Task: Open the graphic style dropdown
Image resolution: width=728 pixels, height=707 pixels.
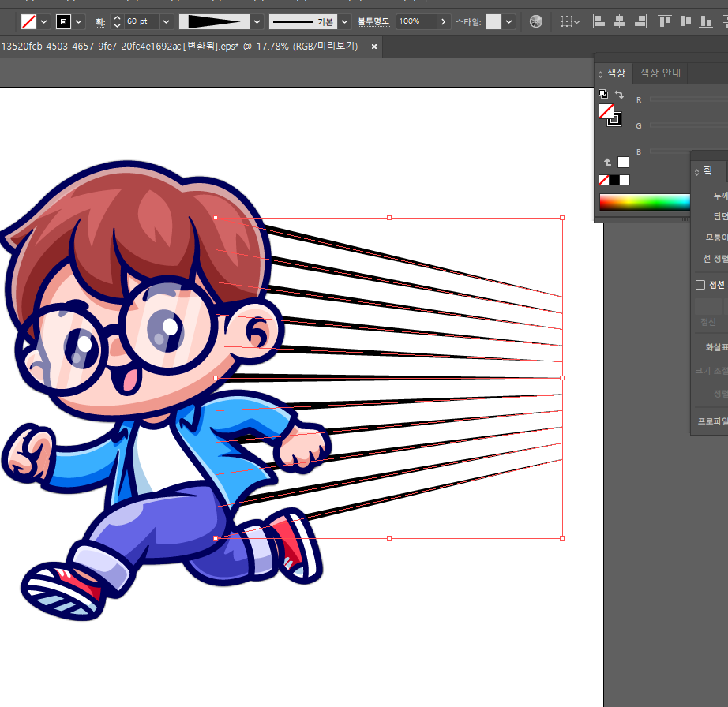Action: (509, 22)
